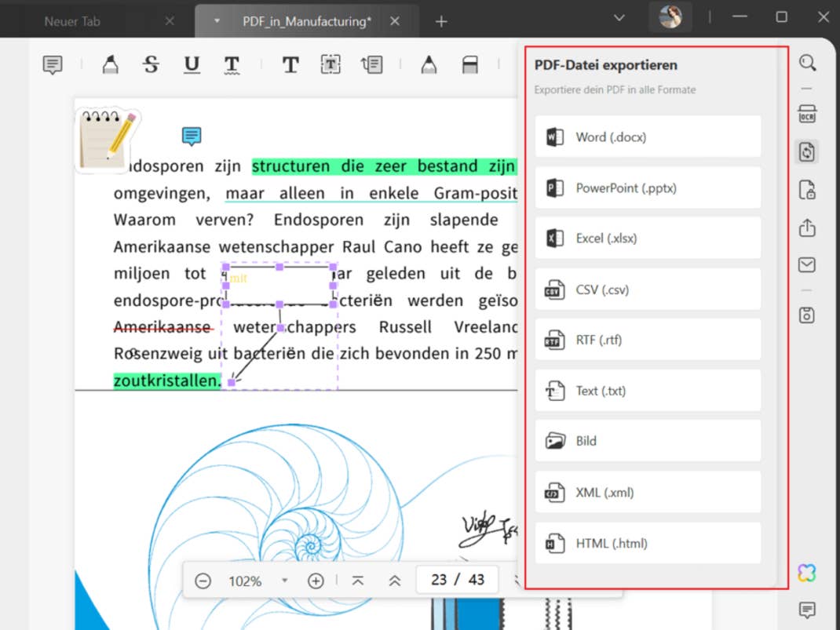Open the dropdown arrow on PDF_in_Manufacturing tab
This screenshot has height=630, width=840.
pyautogui.click(x=217, y=21)
